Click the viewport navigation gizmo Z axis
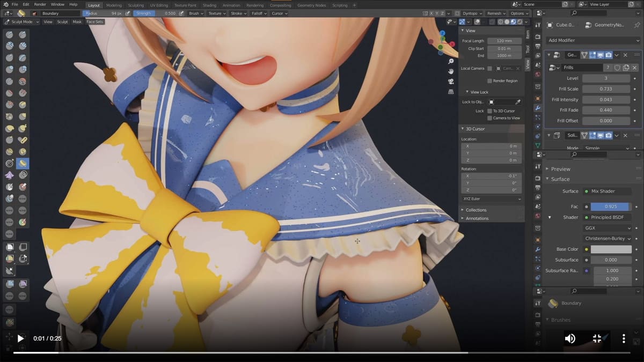The height and width of the screenshot is (362, 644). coord(442,33)
